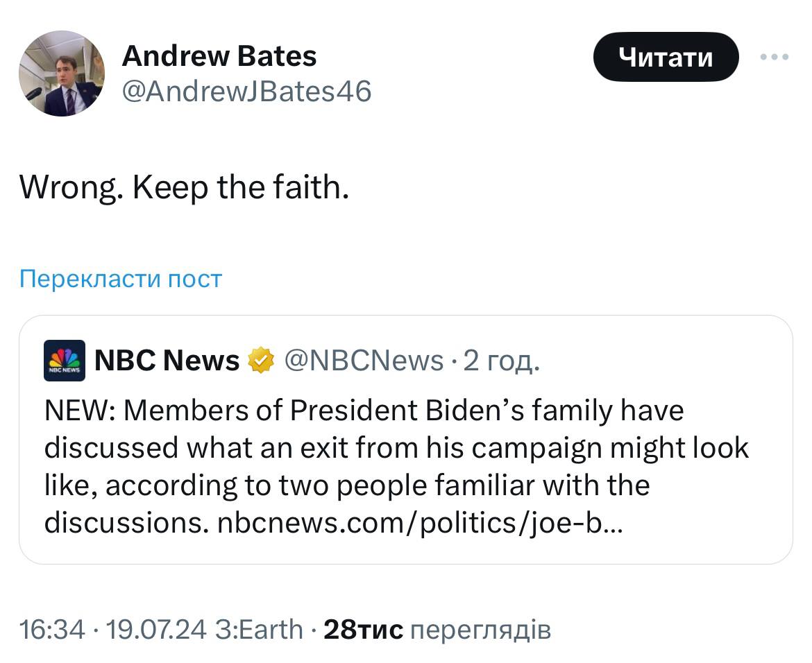This screenshot has height=663, width=812.
Task: Click the 3:Earth source label
Action: 260,630
